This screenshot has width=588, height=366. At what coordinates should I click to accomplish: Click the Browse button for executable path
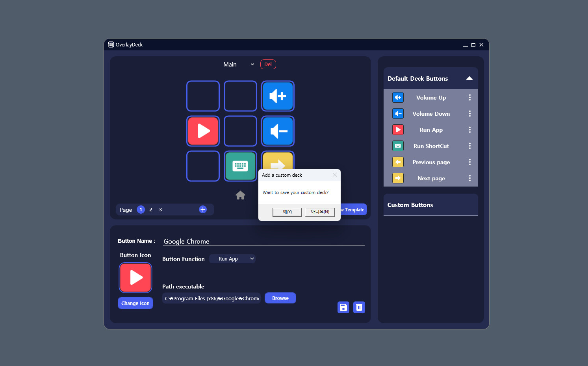(280, 298)
